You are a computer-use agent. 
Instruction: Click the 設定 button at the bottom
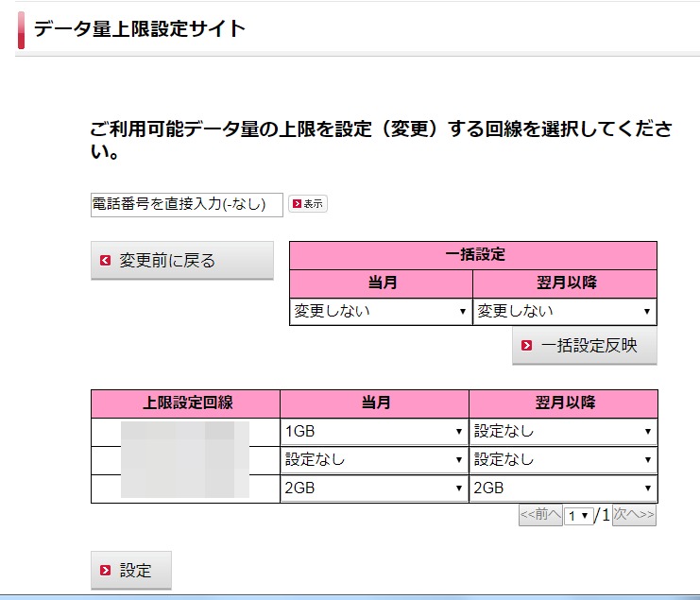coord(130,571)
